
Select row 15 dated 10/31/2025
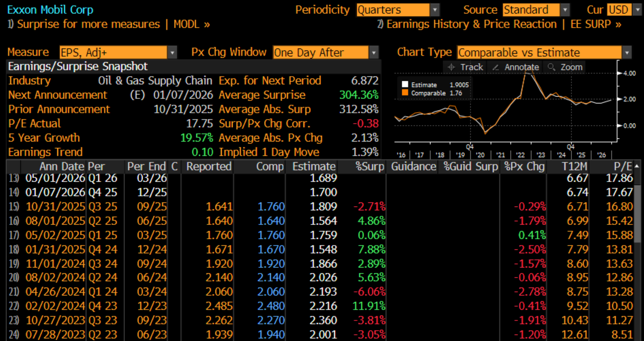[320, 207]
